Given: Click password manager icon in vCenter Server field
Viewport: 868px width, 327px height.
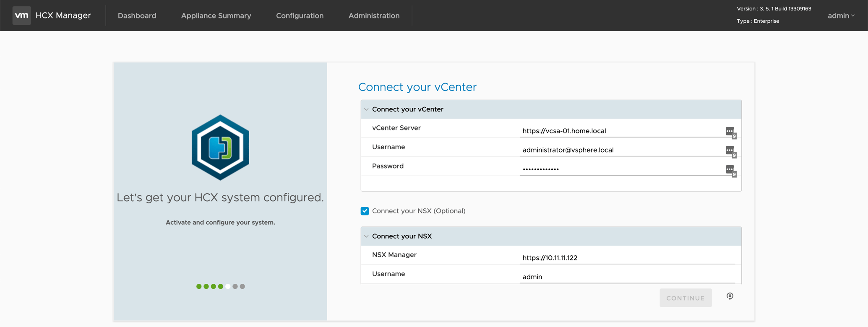Looking at the screenshot, I should tap(730, 132).
